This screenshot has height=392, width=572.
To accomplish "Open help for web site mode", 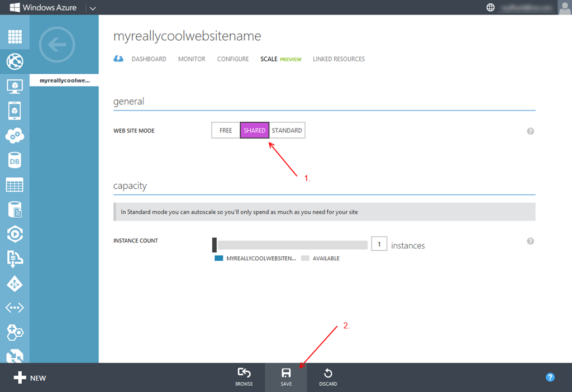I will pyautogui.click(x=531, y=131).
